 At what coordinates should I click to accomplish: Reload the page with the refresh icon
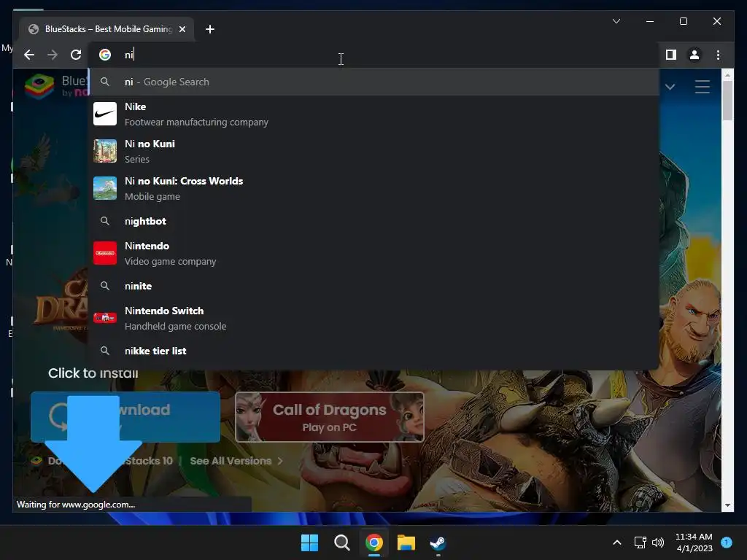pyautogui.click(x=76, y=55)
